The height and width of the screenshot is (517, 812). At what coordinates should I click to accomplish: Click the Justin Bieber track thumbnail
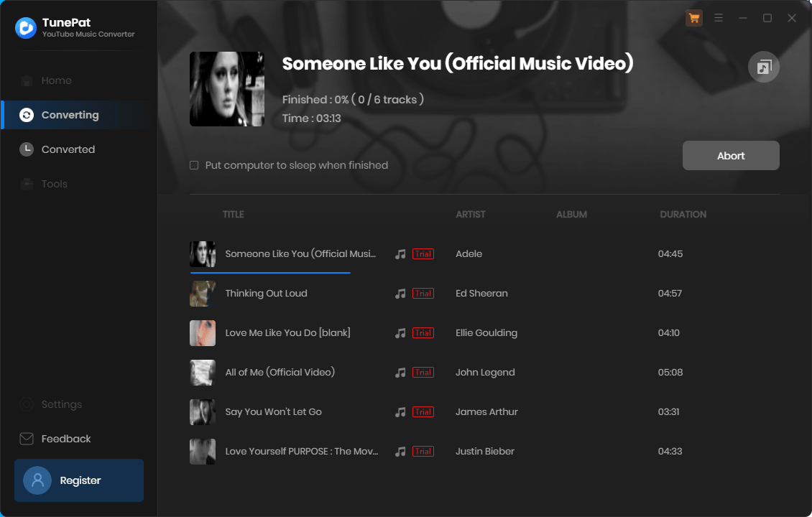coord(203,451)
